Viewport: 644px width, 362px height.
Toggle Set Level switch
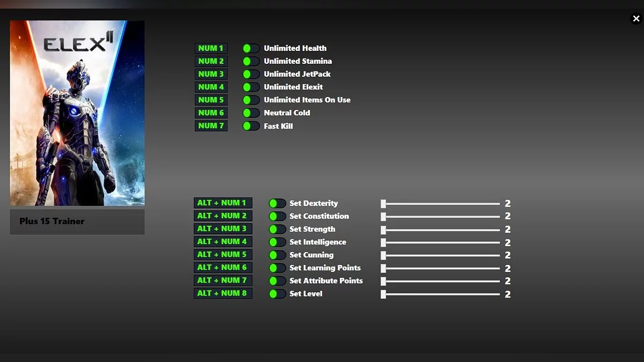(277, 294)
